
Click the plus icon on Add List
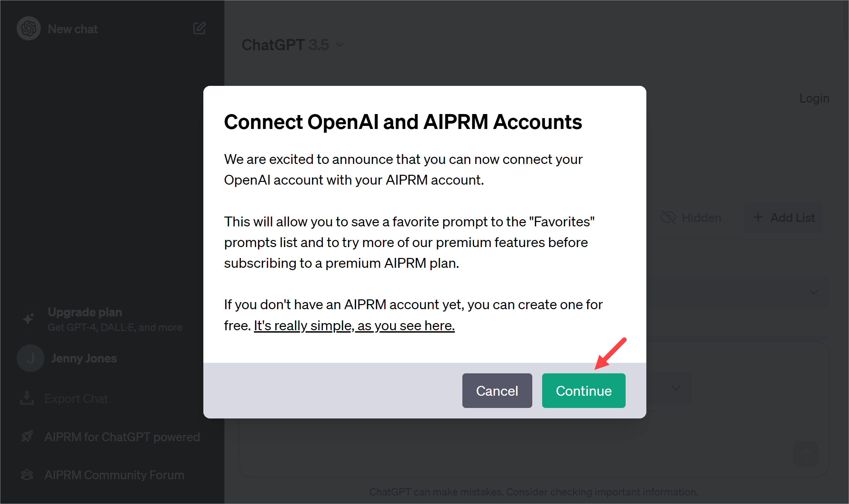click(x=758, y=217)
